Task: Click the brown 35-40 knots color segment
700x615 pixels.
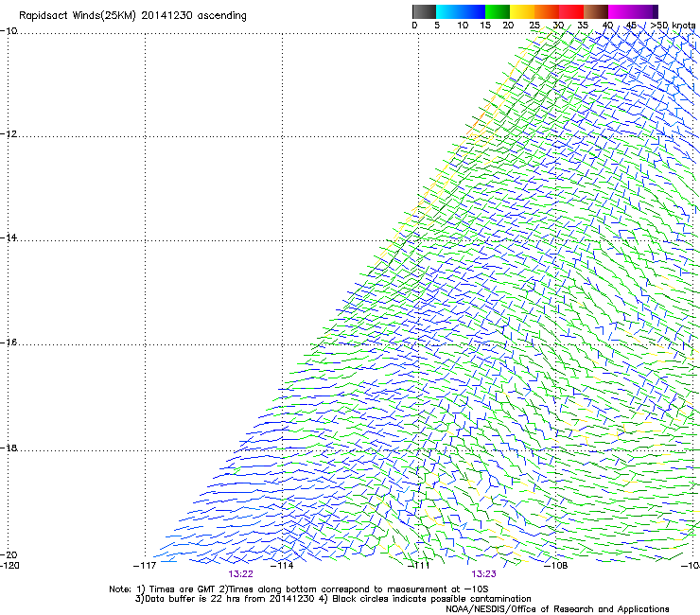Action: point(596,11)
